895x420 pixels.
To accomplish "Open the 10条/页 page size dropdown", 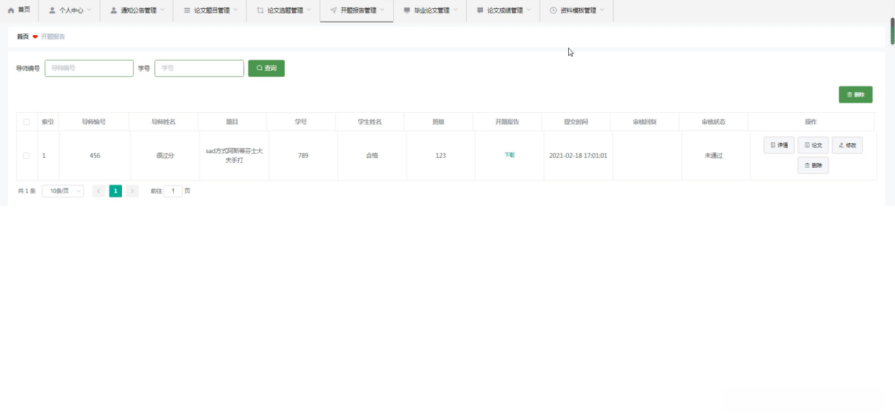I will point(63,191).
